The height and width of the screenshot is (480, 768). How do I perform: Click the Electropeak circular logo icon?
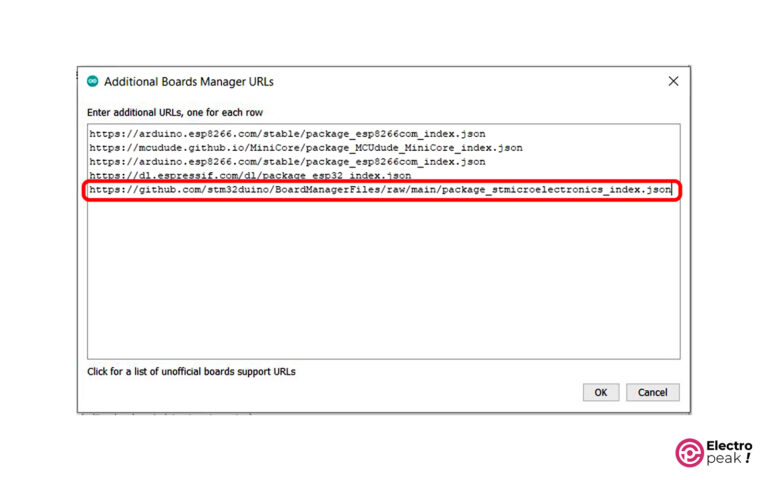point(690,452)
